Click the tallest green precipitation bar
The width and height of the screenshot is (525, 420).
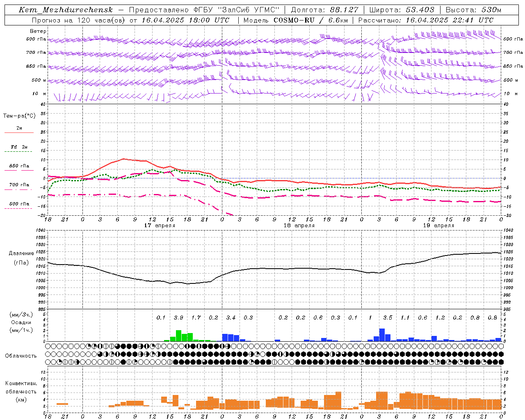178,336
